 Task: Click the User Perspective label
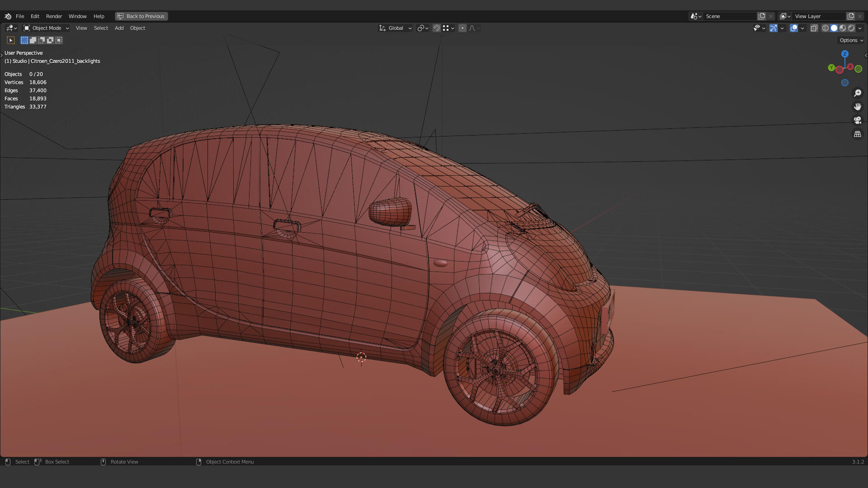coord(24,53)
